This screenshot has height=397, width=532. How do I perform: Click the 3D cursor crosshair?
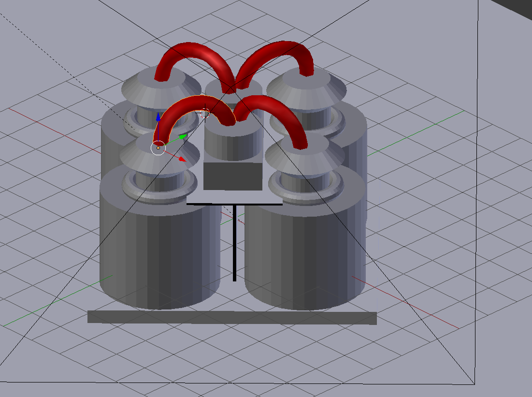click(x=205, y=114)
